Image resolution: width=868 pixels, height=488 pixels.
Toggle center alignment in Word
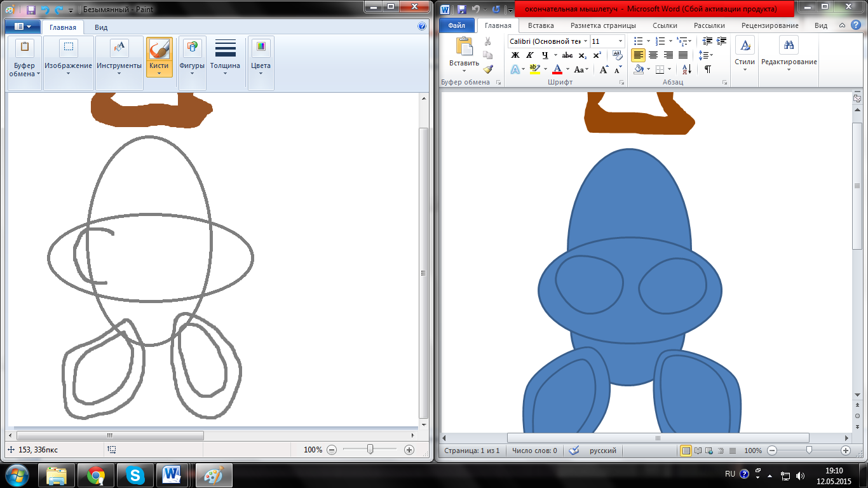[x=653, y=55]
